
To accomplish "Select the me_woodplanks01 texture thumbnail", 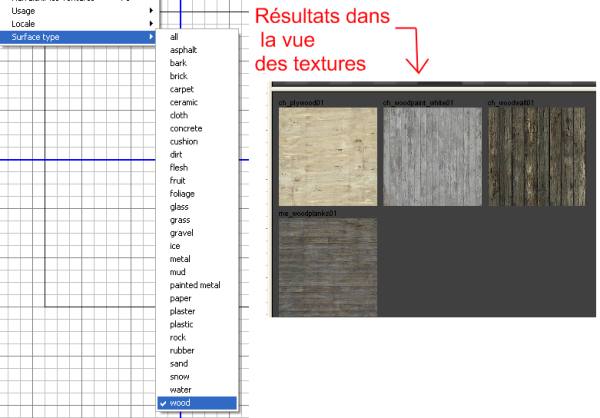I will [x=328, y=267].
